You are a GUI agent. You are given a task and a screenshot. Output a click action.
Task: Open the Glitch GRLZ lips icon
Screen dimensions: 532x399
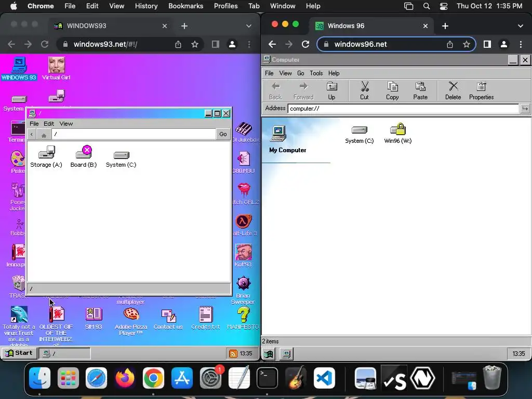tap(245, 193)
